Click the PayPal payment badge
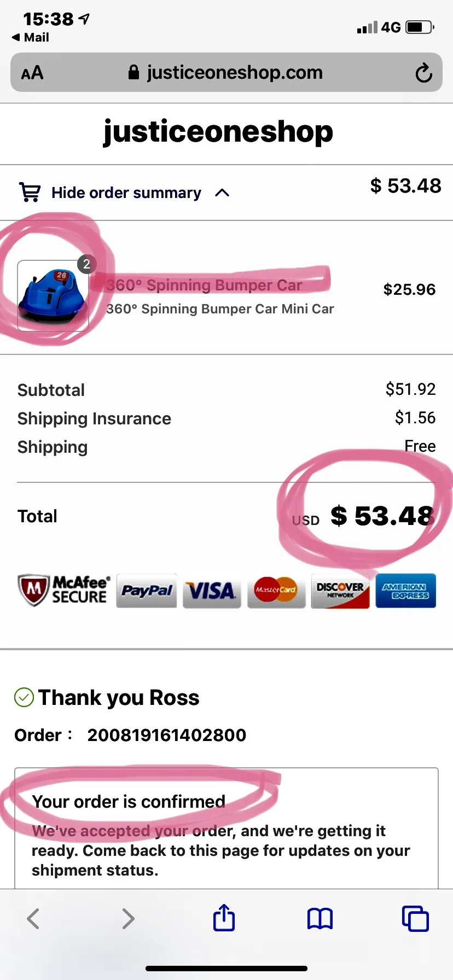The image size is (453, 980). [x=147, y=591]
